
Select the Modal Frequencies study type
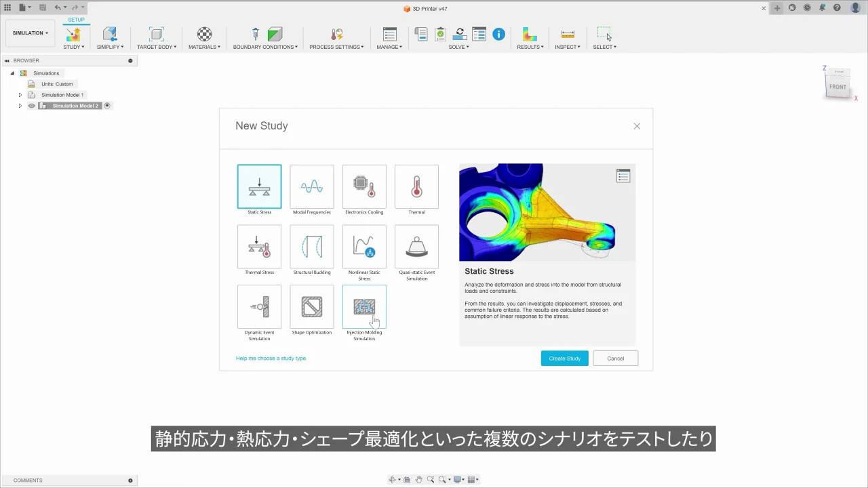pyautogui.click(x=312, y=186)
